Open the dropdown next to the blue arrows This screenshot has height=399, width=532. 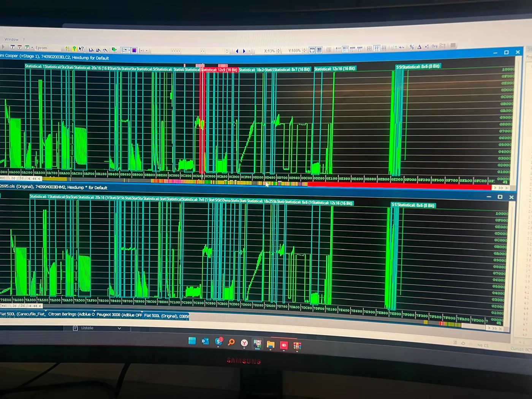coord(249,51)
